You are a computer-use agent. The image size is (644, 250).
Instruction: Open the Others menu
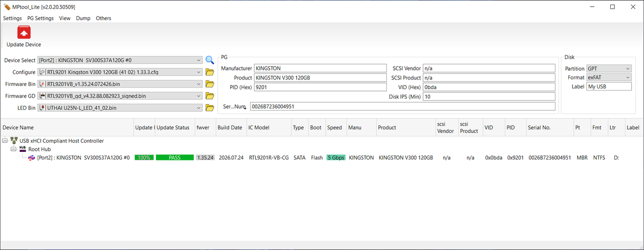click(x=103, y=18)
